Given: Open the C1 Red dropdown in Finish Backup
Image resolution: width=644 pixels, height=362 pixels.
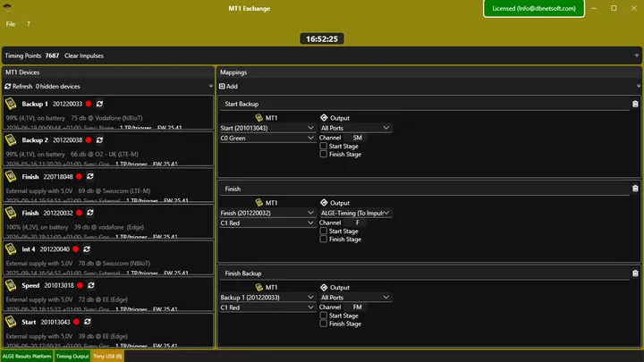Looking at the screenshot, I should pyautogui.click(x=267, y=307).
